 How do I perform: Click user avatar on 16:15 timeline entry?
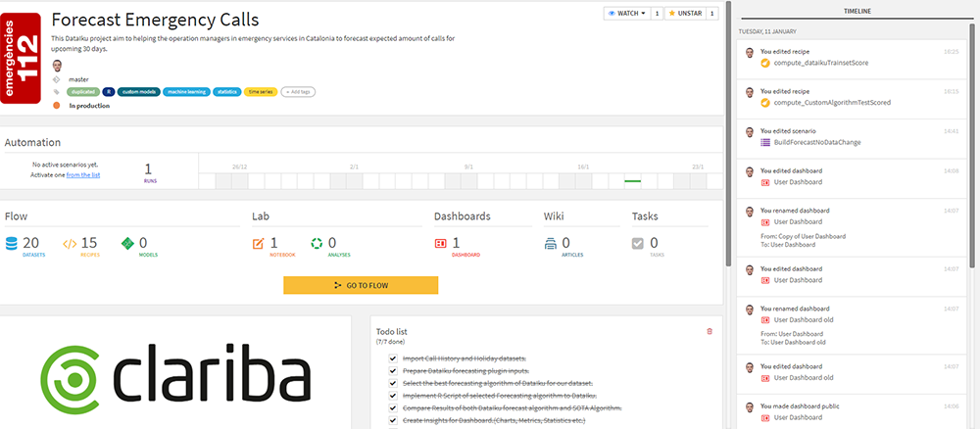750,92
